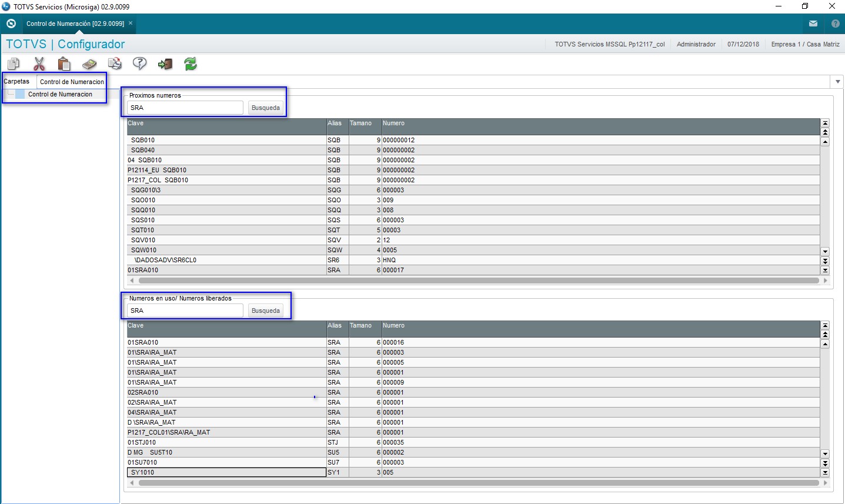Click the Numeros en uso search field
845x504 pixels.
(x=185, y=311)
